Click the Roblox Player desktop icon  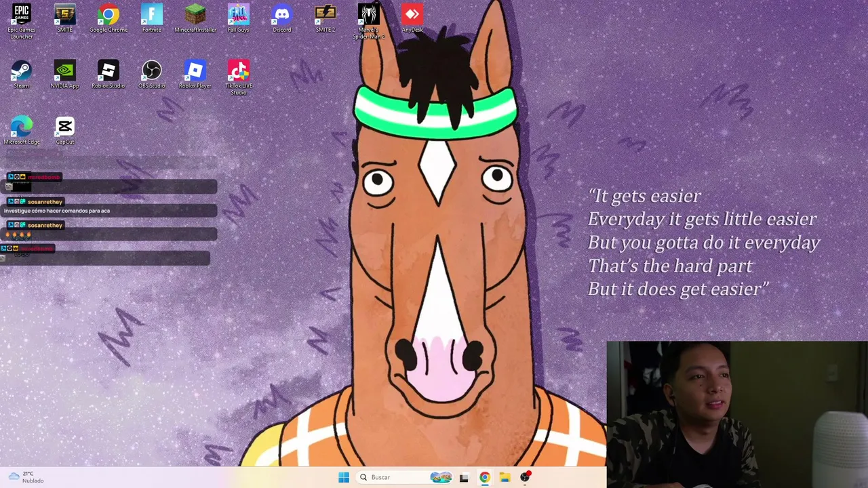click(195, 75)
